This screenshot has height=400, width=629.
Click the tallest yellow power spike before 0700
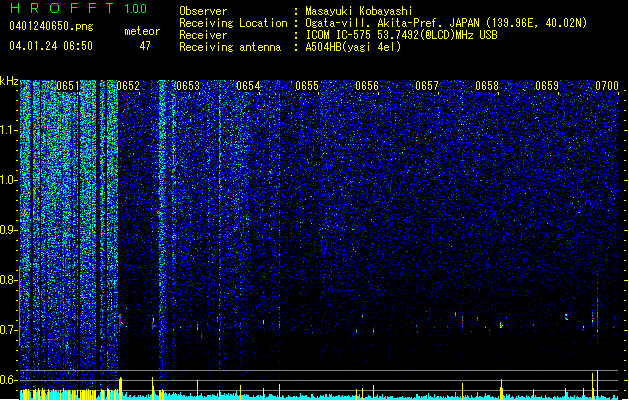tap(597, 384)
